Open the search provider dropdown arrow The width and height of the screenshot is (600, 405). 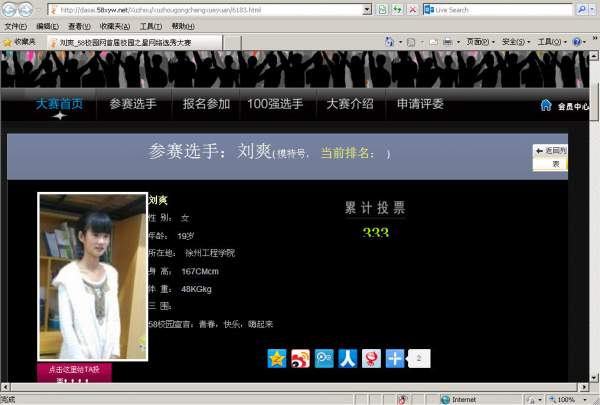(x=593, y=10)
